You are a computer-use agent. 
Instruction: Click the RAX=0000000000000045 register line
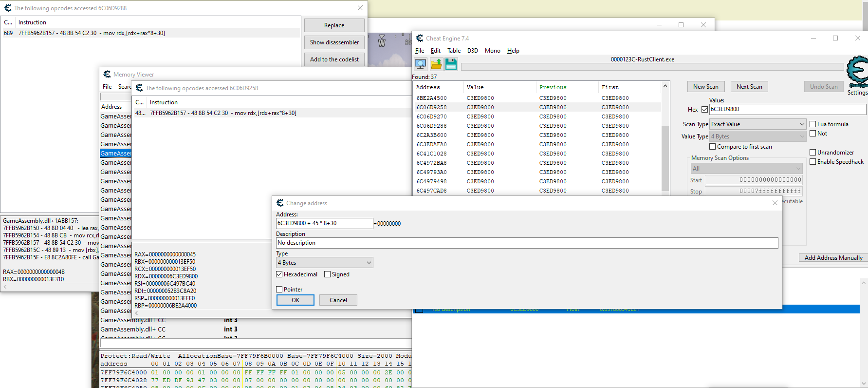165,254
